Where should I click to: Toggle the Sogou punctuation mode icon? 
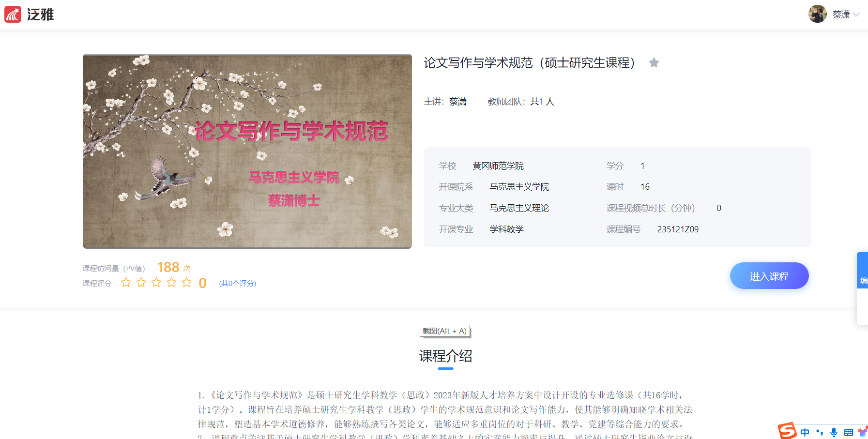(x=820, y=432)
